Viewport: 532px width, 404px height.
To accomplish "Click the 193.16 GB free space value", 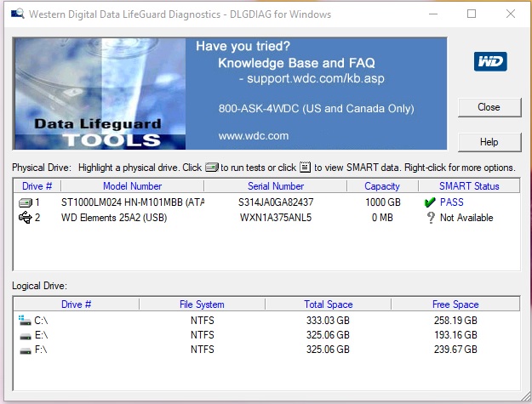I will point(455,335).
